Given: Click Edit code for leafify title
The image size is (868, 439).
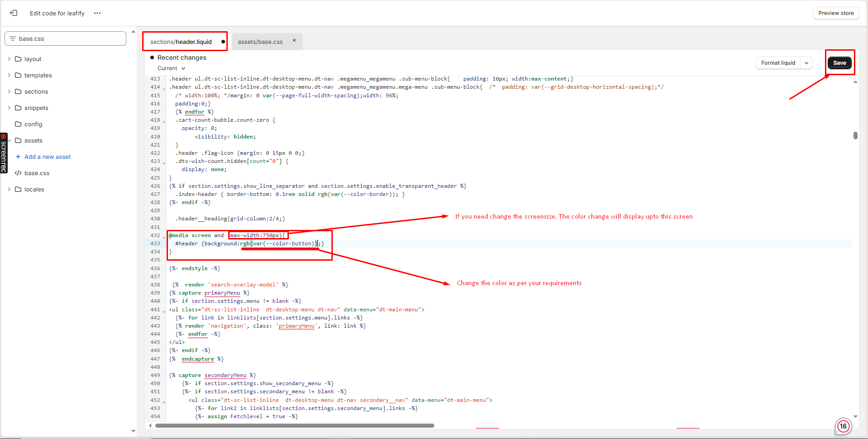Looking at the screenshot, I should coord(57,13).
